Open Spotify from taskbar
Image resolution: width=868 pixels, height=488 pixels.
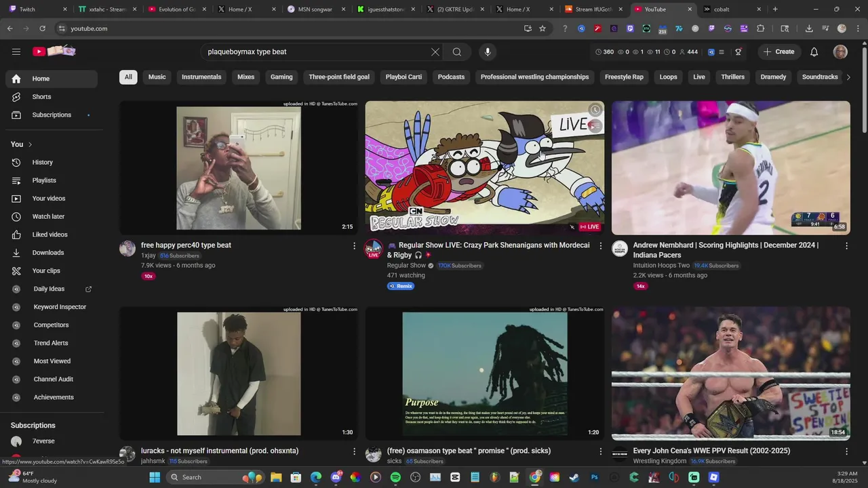click(395, 477)
